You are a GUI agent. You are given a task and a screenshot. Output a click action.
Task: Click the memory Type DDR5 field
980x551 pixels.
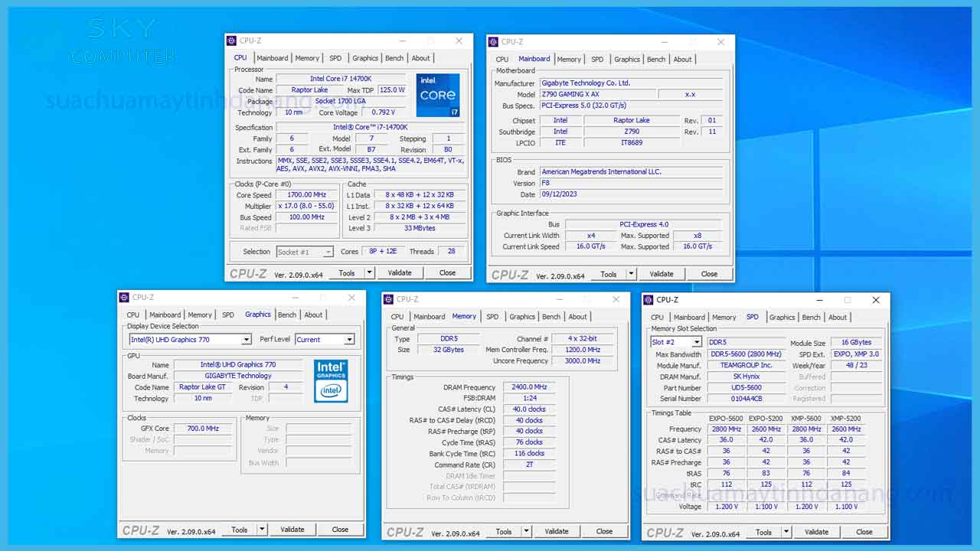[x=449, y=339]
